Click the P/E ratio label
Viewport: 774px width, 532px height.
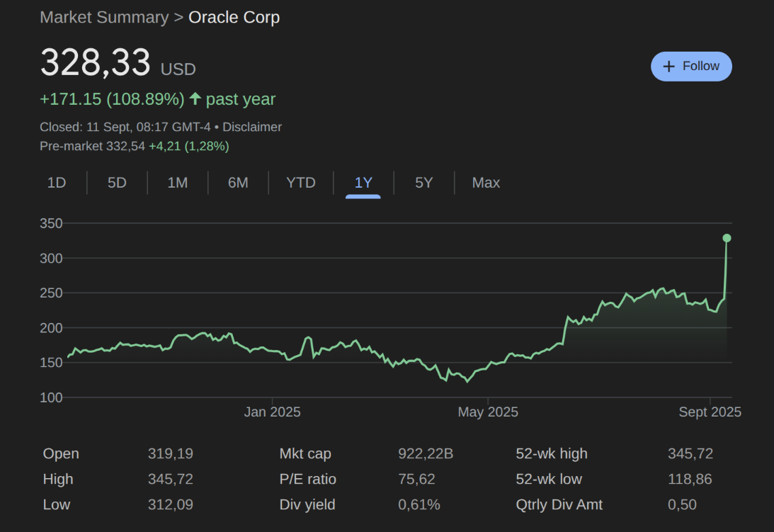(307, 479)
